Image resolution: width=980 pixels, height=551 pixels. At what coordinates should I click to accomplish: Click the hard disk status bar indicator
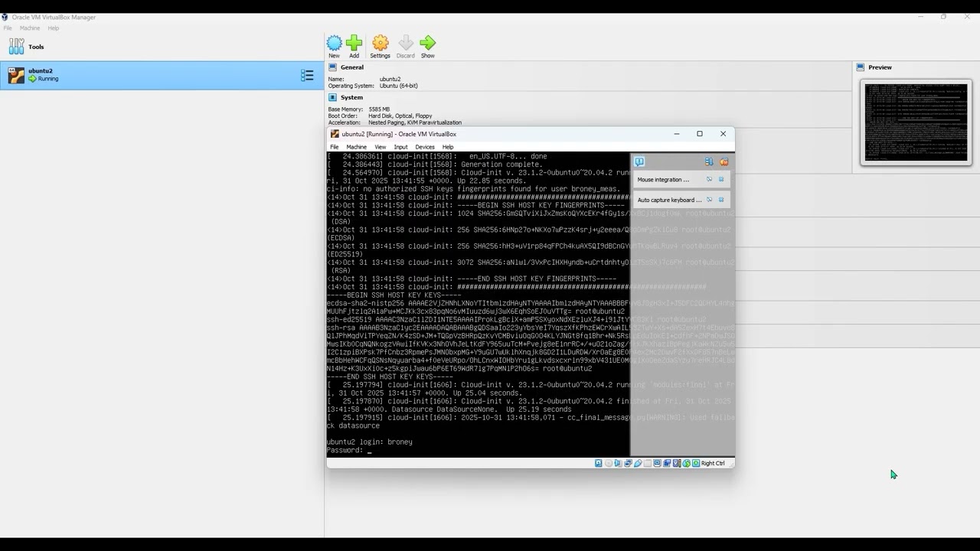coord(599,463)
